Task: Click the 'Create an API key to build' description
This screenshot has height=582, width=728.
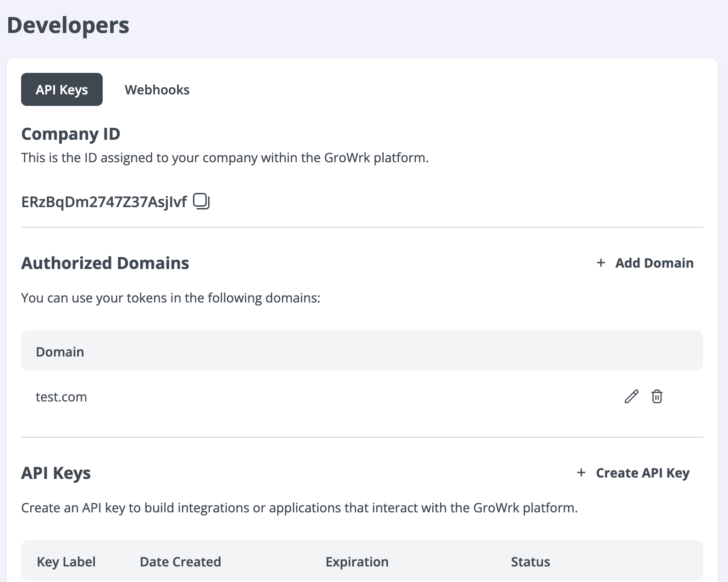Action: coord(299,508)
